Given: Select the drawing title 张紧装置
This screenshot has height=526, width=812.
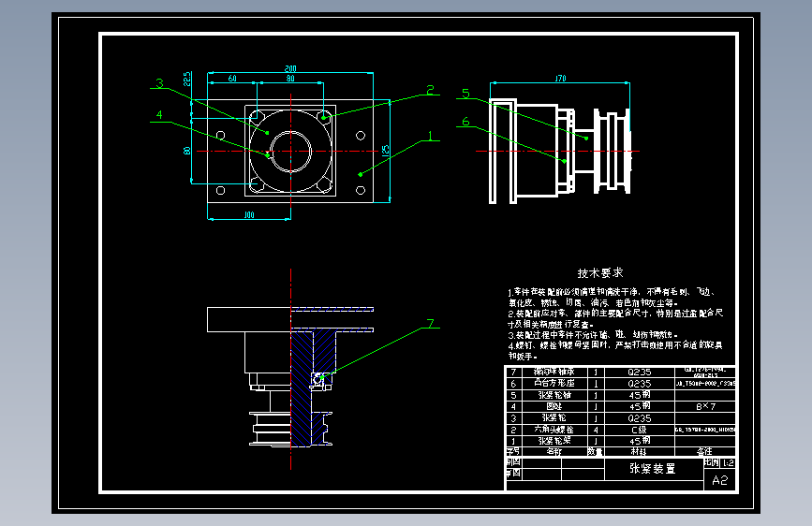Looking at the screenshot, I should [653, 469].
